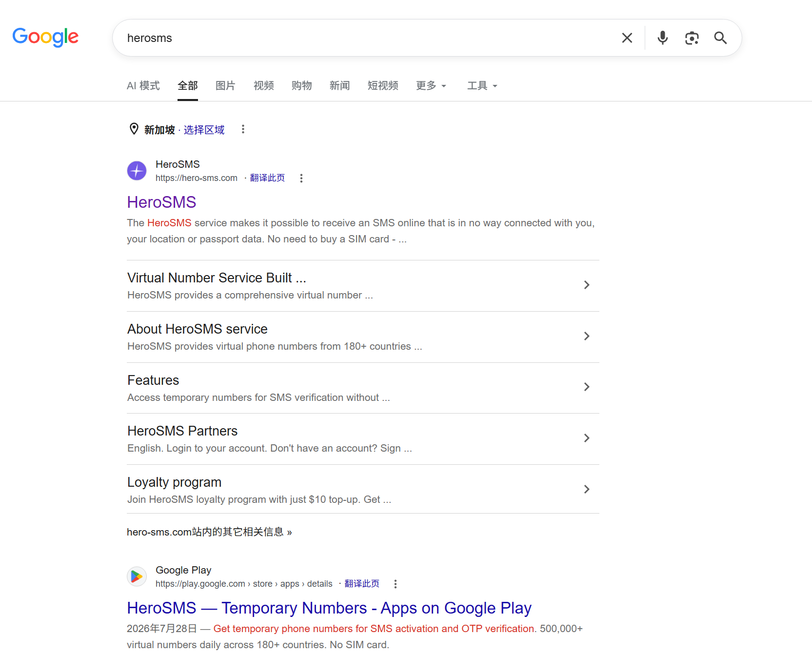The width and height of the screenshot is (812, 655).
Task: Click the HeroSMS site name above URL
Action: pyautogui.click(x=178, y=164)
